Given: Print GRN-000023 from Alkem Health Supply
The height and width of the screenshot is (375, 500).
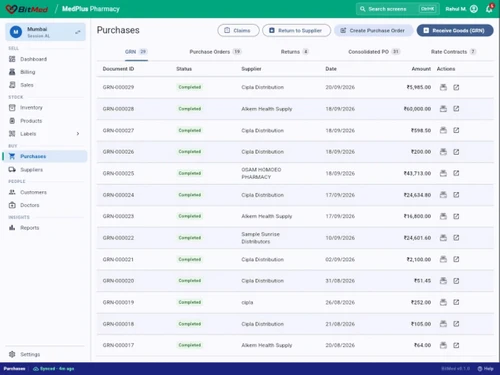Looking at the screenshot, I should coord(443,216).
